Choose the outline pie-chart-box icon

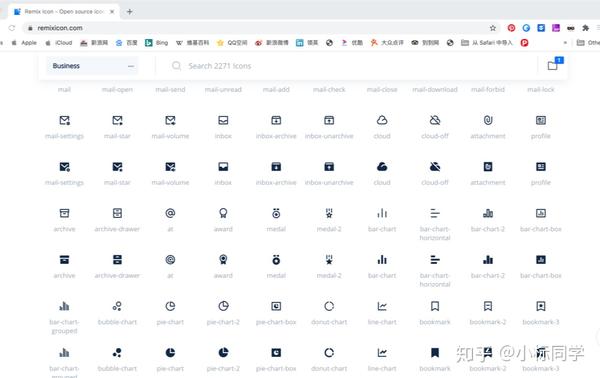276,306
